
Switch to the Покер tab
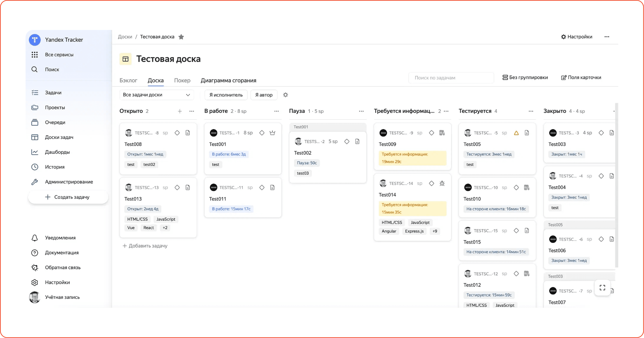point(182,80)
